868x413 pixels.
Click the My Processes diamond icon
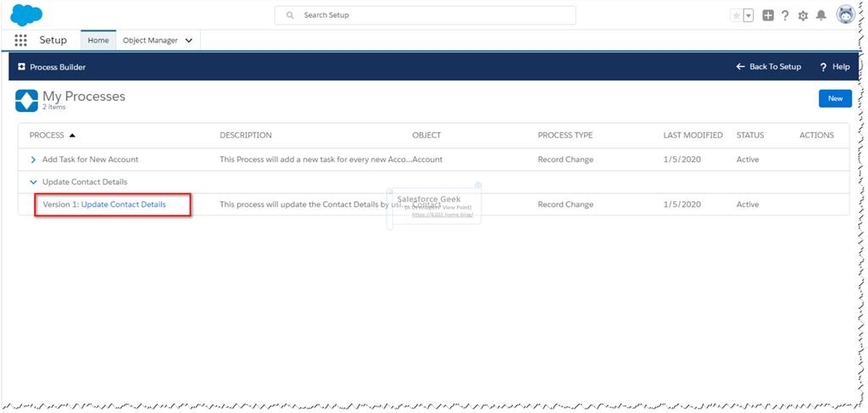coord(26,101)
